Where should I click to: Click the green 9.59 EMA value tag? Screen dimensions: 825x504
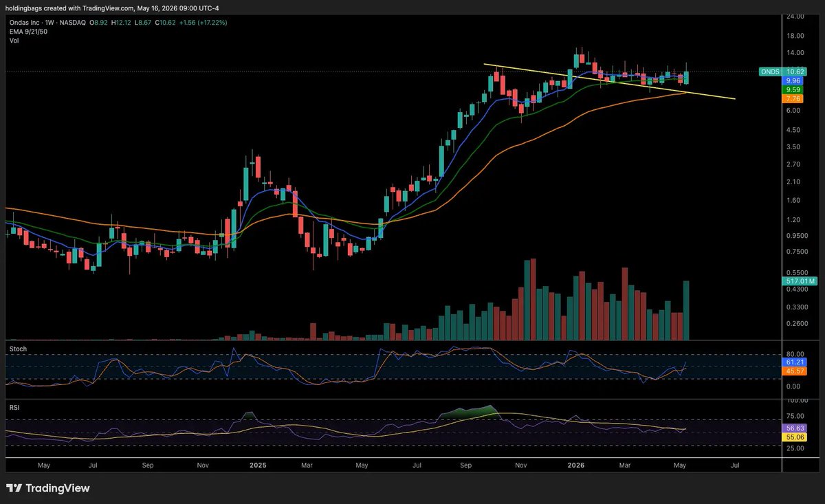794,89
